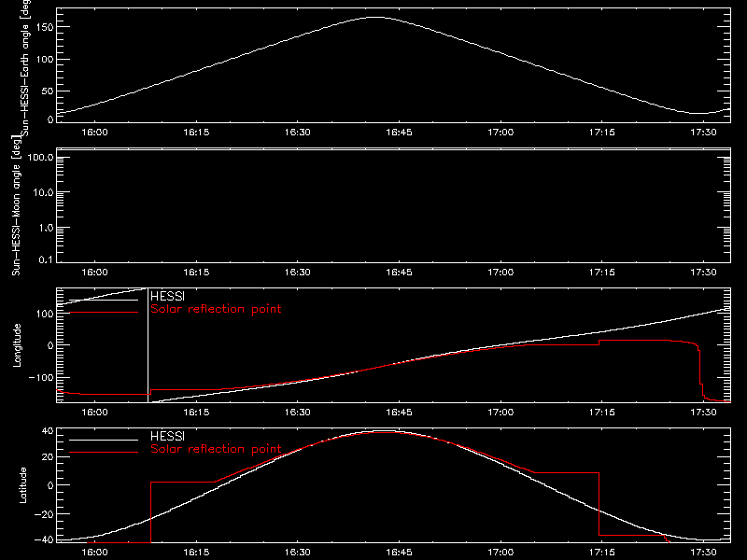
Task: Select 16:30 time label under Latitude plot
Action: 297,553
